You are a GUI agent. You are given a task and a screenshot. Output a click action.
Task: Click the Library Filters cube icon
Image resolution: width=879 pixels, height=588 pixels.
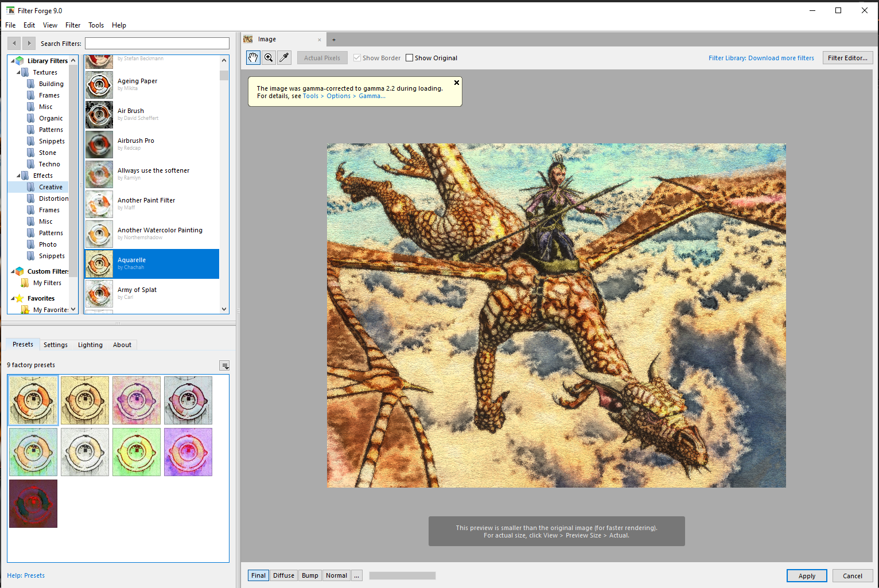(x=20, y=61)
